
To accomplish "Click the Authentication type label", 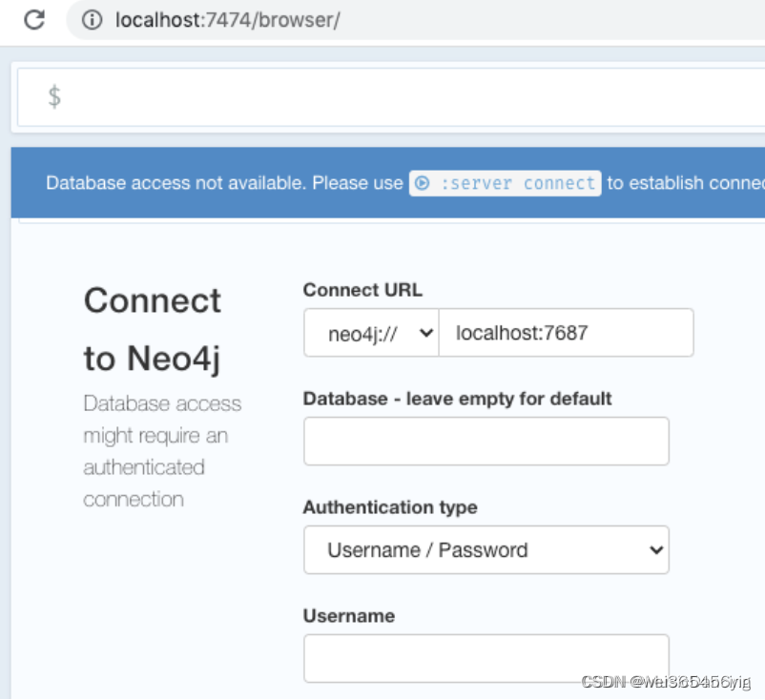I will (x=390, y=507).
